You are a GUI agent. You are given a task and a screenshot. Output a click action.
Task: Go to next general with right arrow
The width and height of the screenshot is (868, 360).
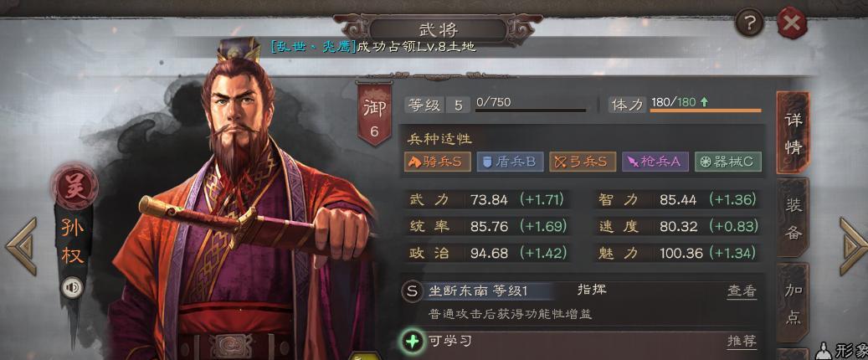(854, 246)
